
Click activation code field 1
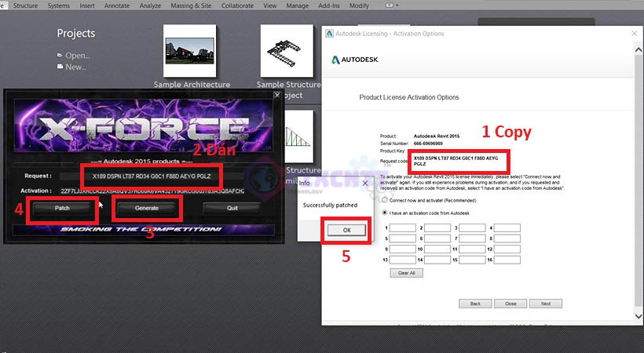coord(402,227)
